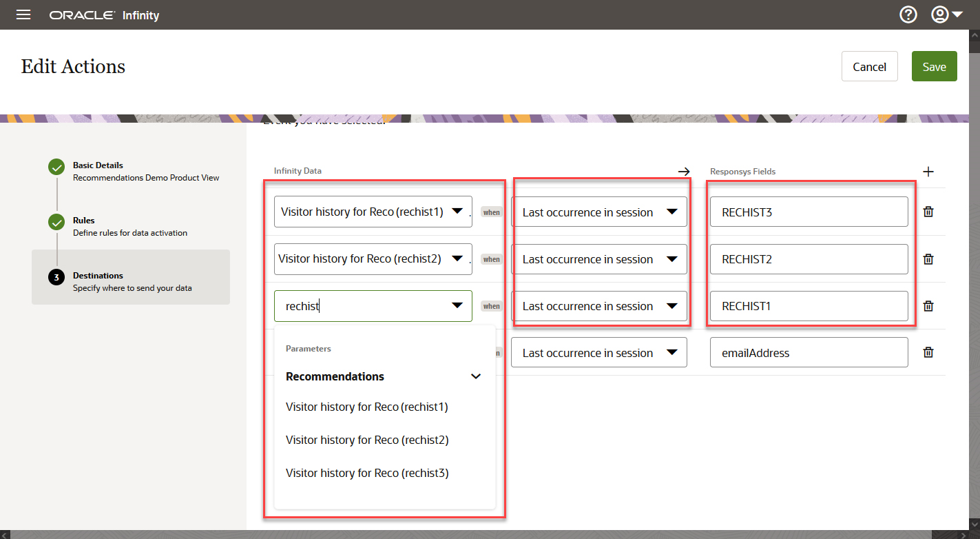This screenshot has width=980, height=539.
Task: Click the Edit Actions page title
Action: click(x=73, y=66)
